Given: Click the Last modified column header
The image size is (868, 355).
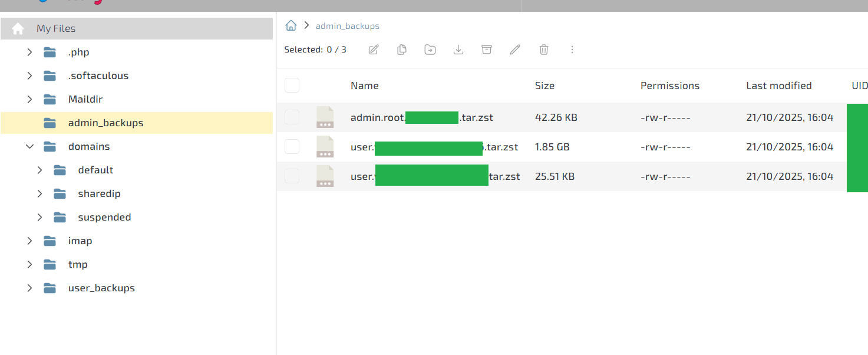Looking at the screenshot, I should (778, 86).
